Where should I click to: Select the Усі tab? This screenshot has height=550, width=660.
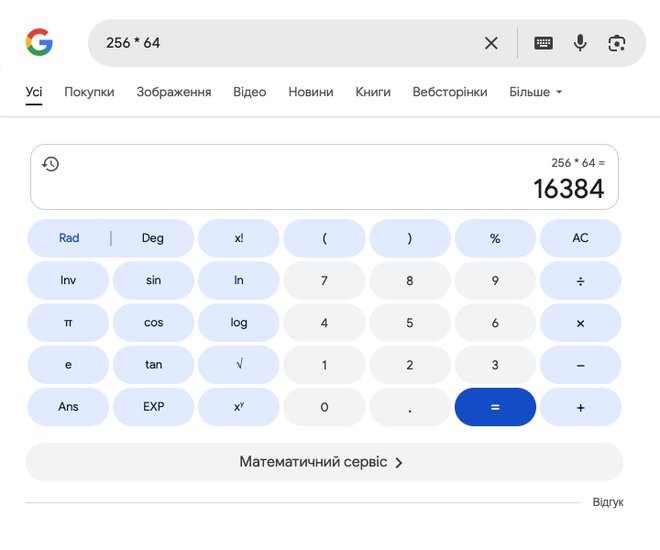click(34, 92)
